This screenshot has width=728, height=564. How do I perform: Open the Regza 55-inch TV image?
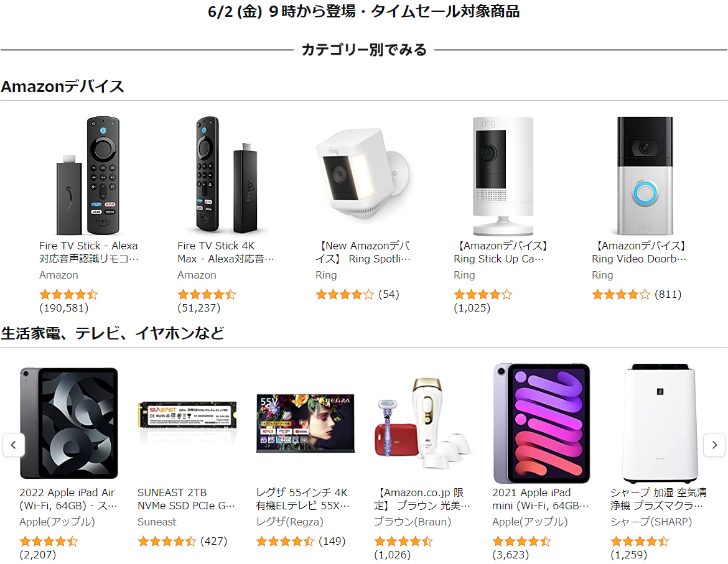(306, 423)
